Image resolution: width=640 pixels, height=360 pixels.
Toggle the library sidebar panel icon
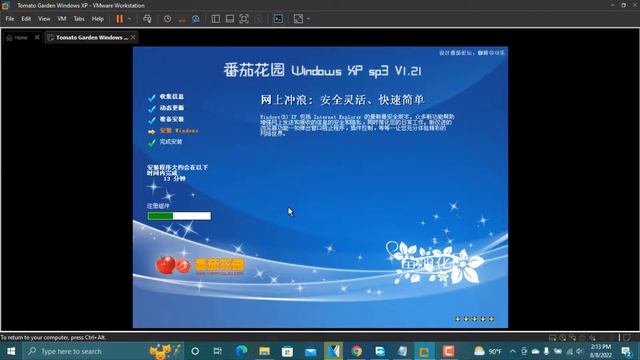point(216,19)
